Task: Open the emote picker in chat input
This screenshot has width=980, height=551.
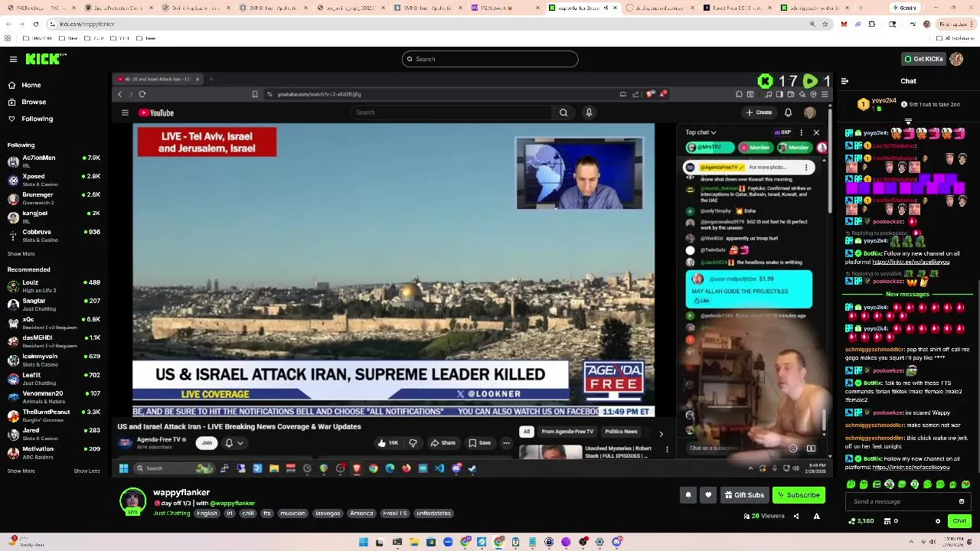Action: [x=962, y=501]
